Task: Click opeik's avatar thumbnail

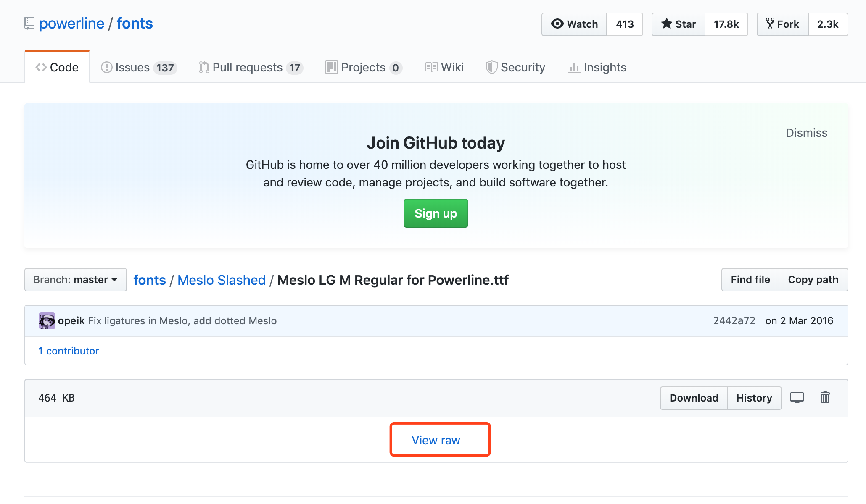Action: [x=47, y=321]
